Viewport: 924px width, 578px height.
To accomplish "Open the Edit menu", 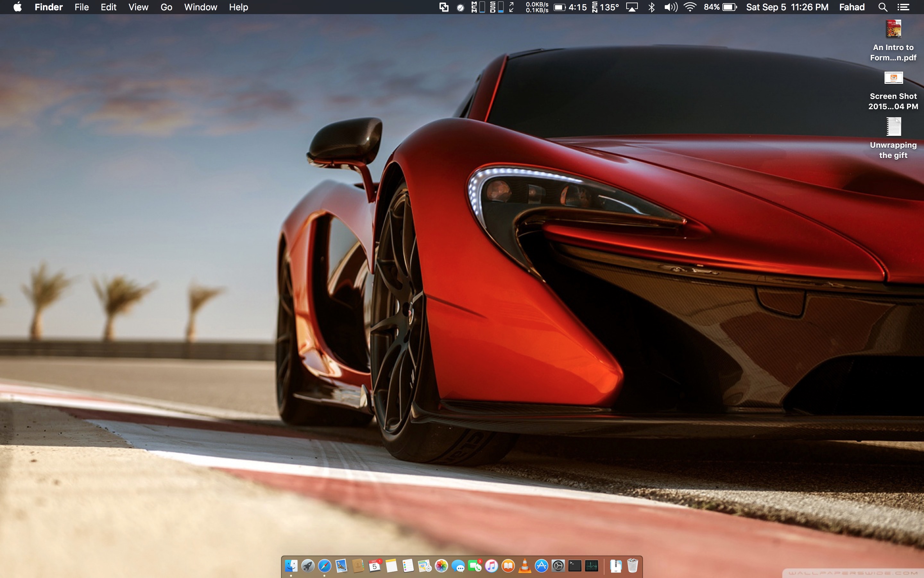I will [x=108, y=7].
